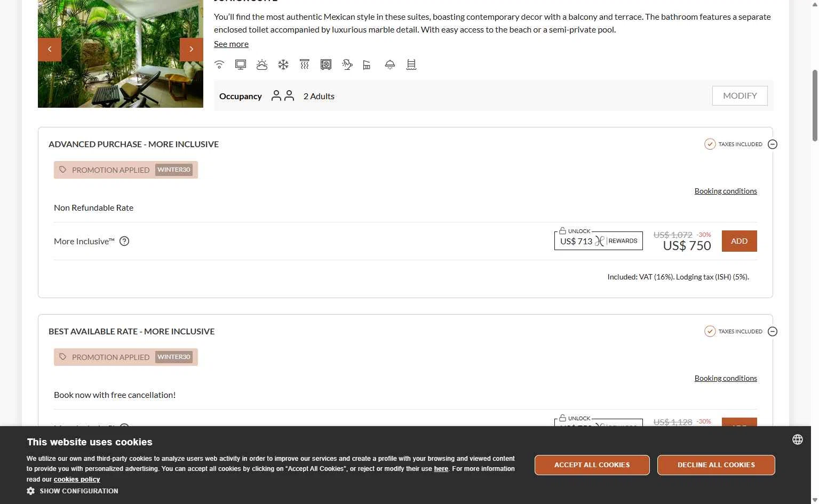
Task: Click WINTER30 code in Advanced Purchase
Action: 174,170
